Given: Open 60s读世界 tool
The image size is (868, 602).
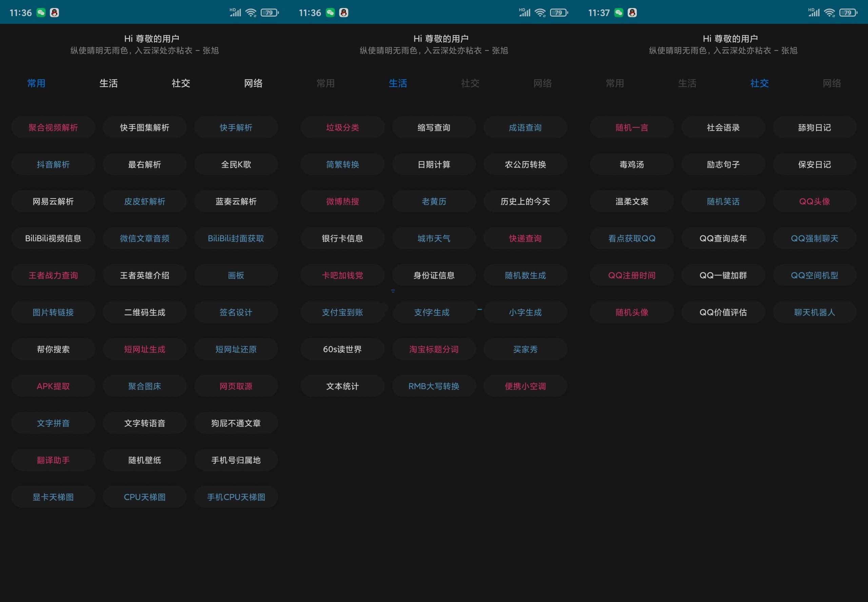Looking at the screenshot, I should pyautogui.click(x=342, y=349).
